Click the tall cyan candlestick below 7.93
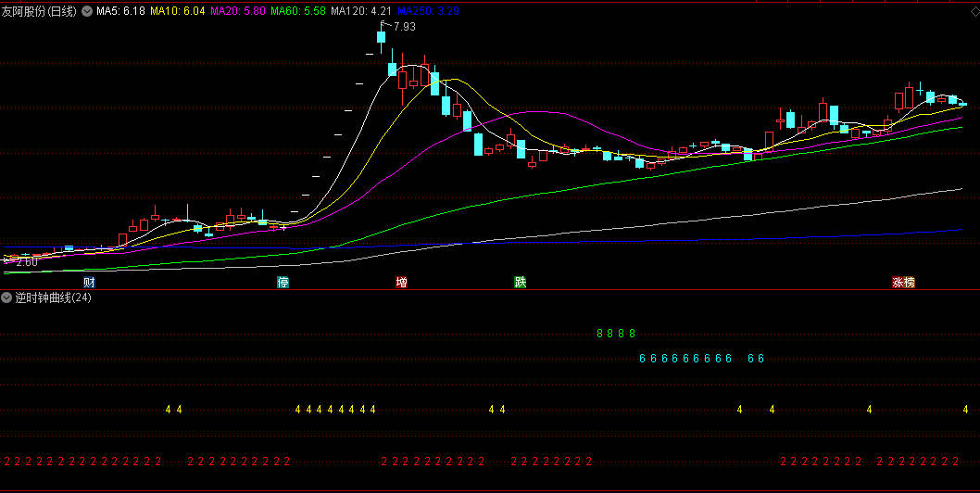The image size is (980, 493). pos(381,37)
